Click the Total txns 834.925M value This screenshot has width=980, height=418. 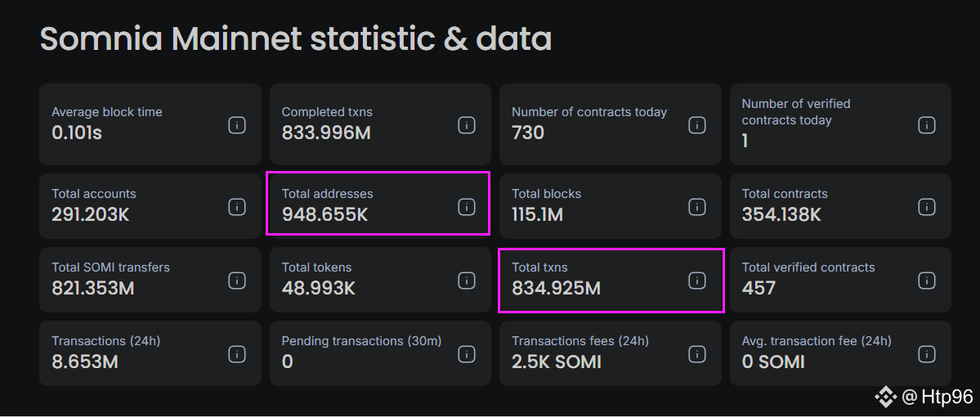click(556, 288)
